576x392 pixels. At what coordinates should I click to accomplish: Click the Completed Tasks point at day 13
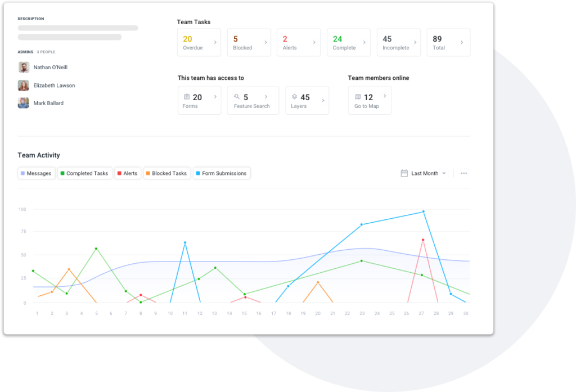(215, 268)
